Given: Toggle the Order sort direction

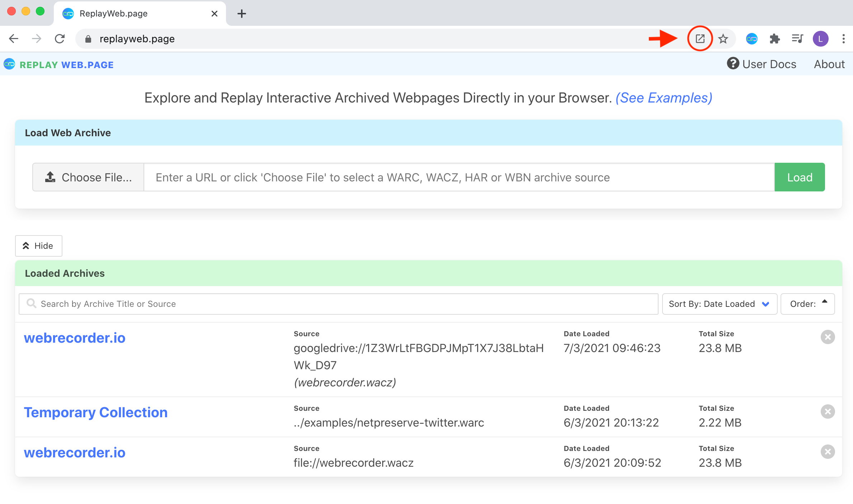Looking at the screenshot, I should [807, 304].
